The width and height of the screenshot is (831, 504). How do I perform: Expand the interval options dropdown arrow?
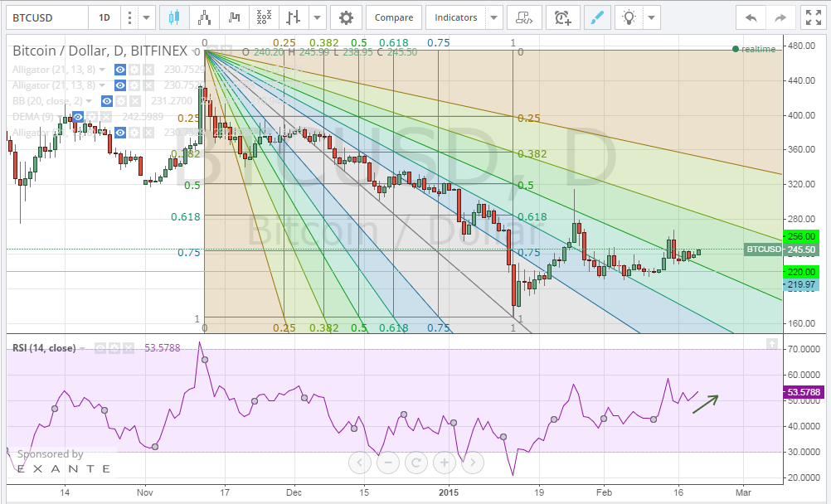148,17
